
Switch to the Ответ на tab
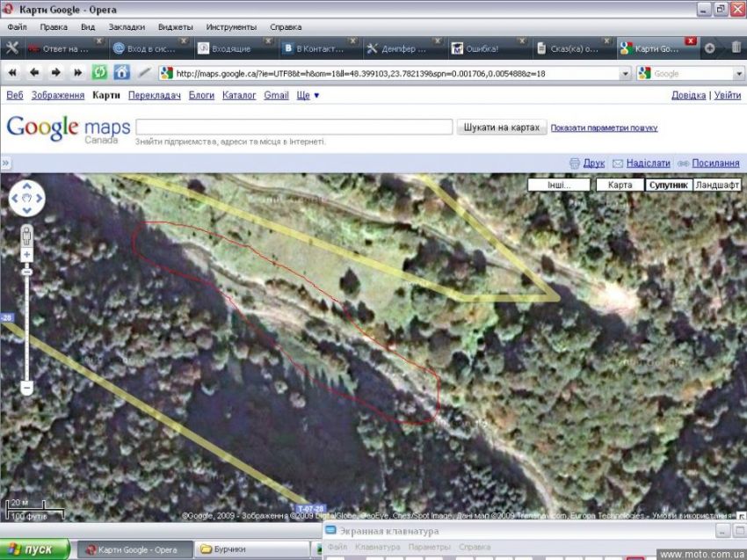coord(63,48)
